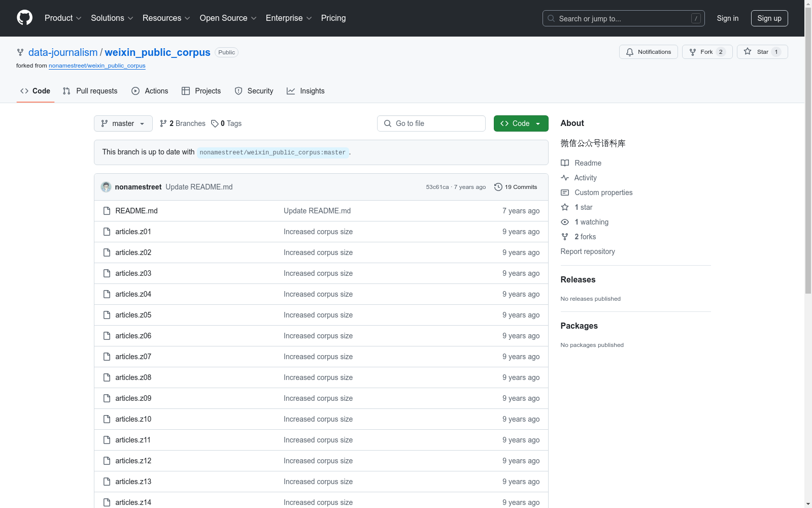The width and height of the screenshot is (812, 508).
Task: Click the file icon beside articles.z03
Action: click(107, 273)
